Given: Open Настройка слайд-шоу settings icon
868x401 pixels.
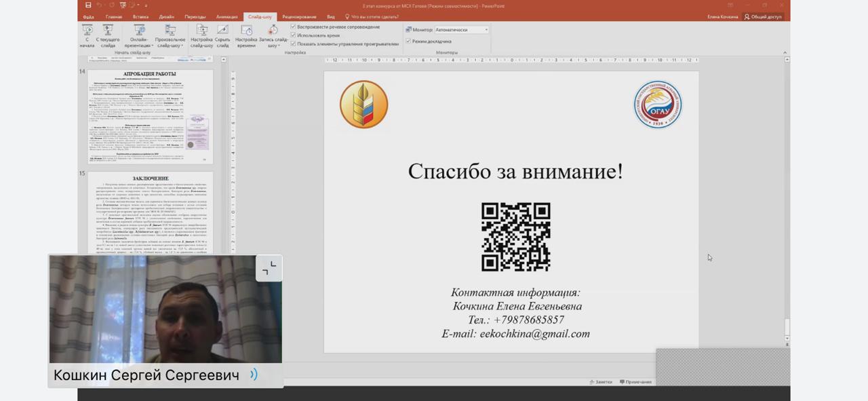Looking at the screenshot, I should [201, 35].
